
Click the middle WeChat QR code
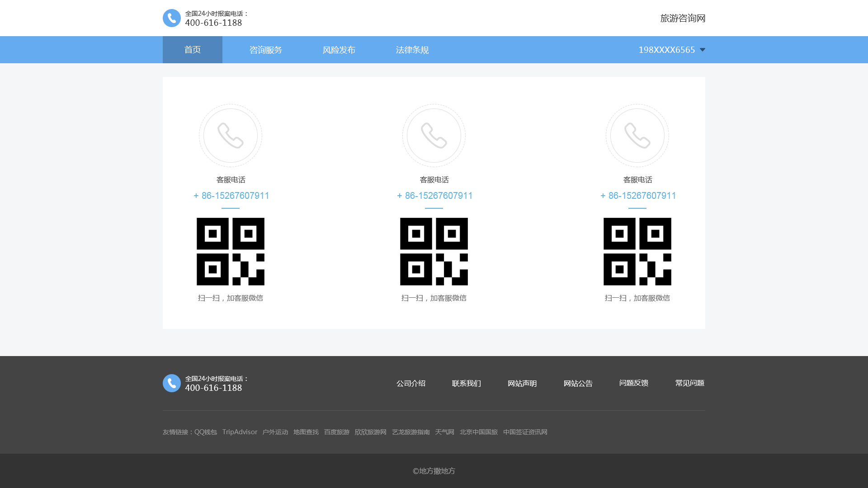(x=434, y=252)
